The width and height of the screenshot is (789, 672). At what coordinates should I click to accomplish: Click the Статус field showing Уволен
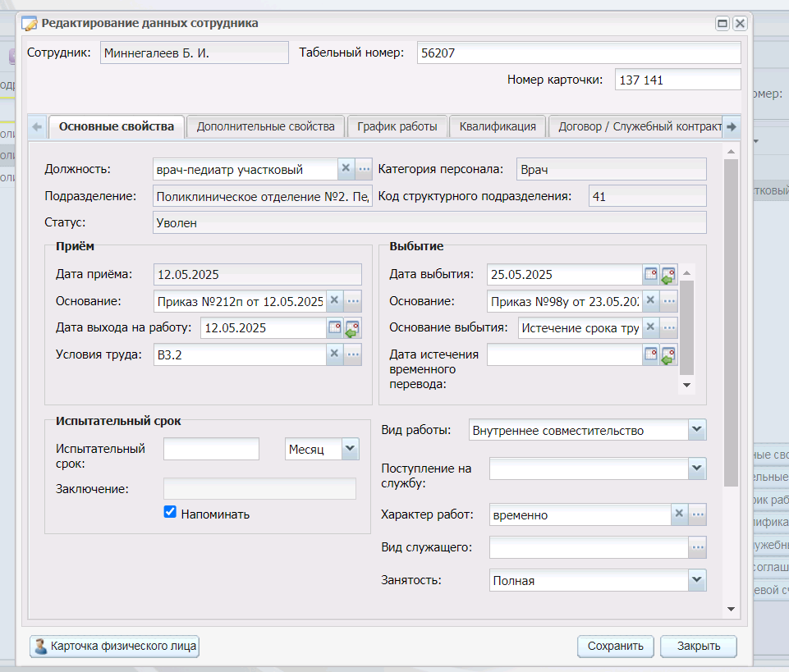click(x=429, y=222)
